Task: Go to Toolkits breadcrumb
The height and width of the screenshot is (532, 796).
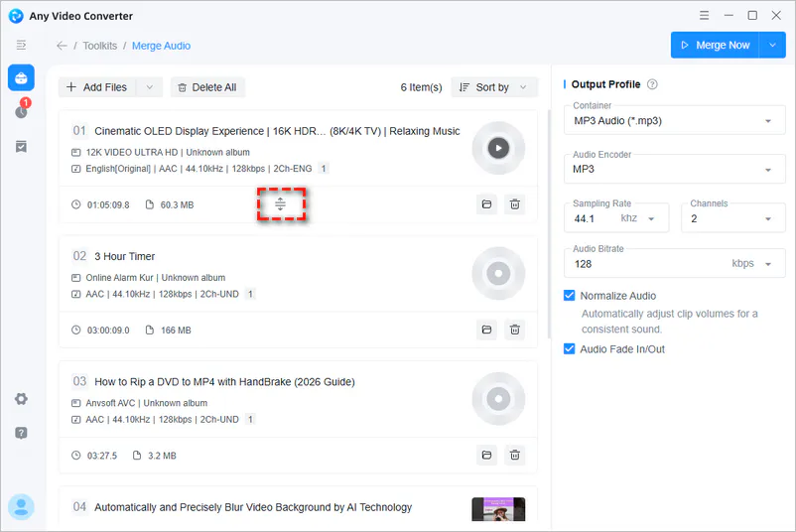Action: (100, 46)
